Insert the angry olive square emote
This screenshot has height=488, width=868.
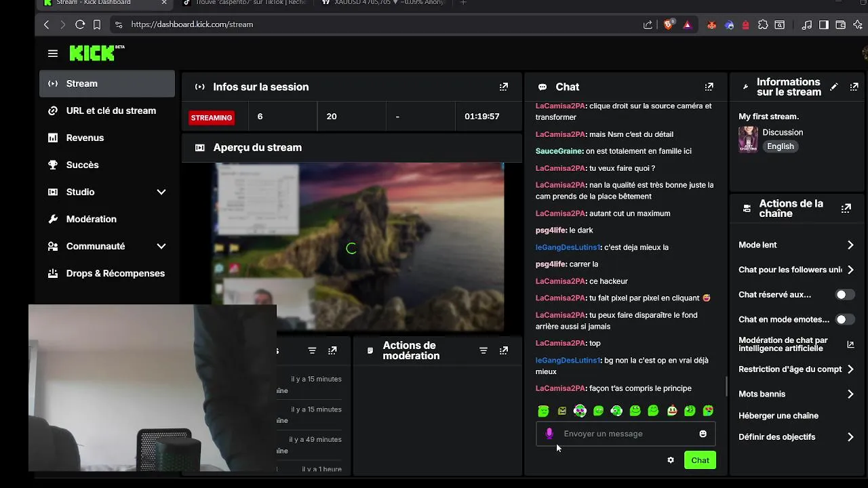[561, 411]
